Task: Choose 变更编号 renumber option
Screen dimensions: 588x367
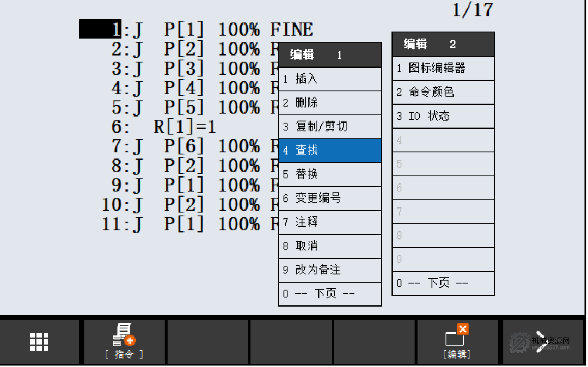Action: 329,198
